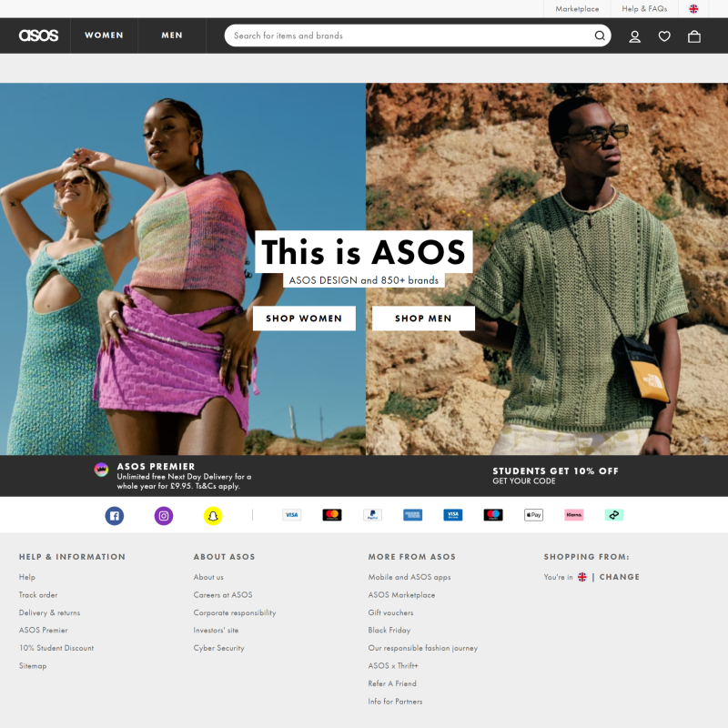This screenshot has width=728, height=728.
Task: Click the SHOP MEN button
Action: (423, 318)
